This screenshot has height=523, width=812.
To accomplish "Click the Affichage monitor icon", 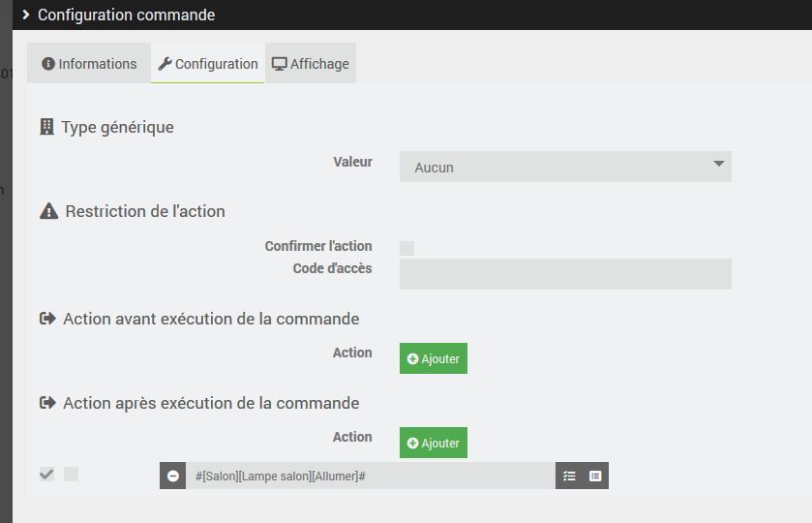I will coord(279,64).
